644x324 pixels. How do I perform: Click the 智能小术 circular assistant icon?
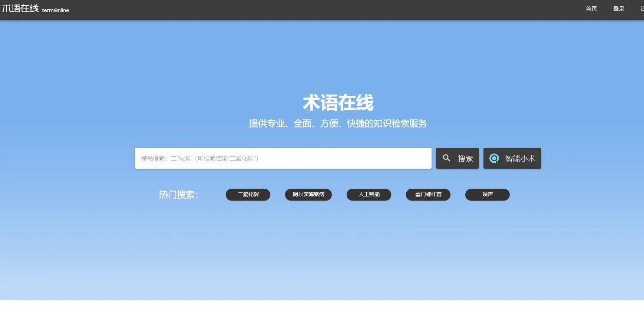[494, 158]
